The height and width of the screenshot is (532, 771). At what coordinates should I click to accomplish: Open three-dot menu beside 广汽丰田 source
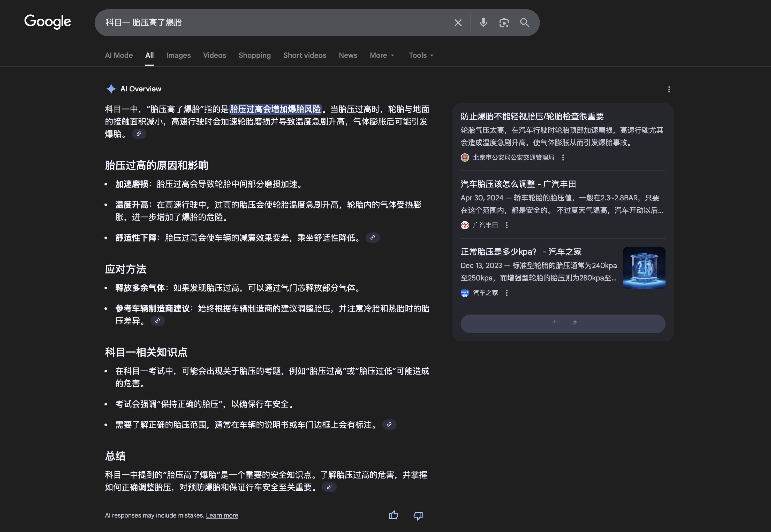point(507,225)
